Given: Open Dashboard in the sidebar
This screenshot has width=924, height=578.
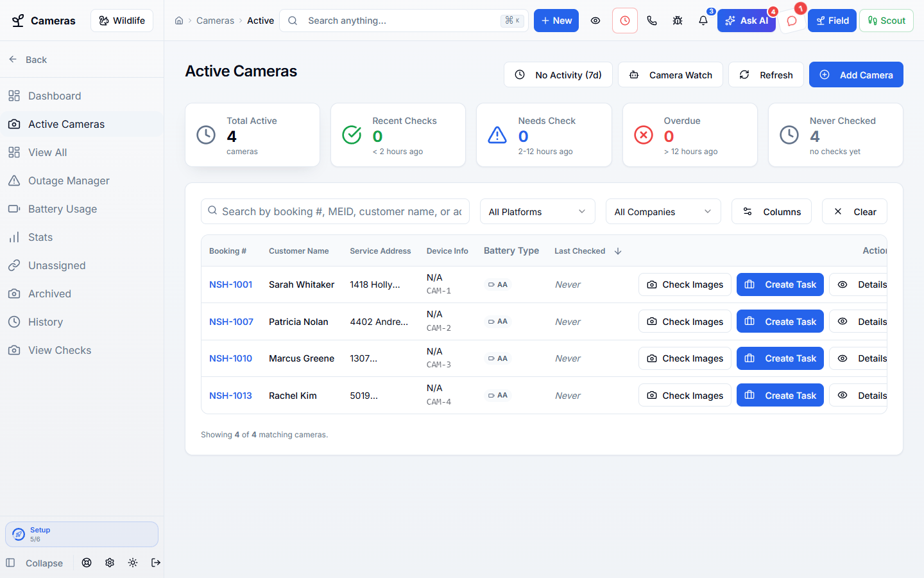Looking at the screenshot, I should coord(82,96).
